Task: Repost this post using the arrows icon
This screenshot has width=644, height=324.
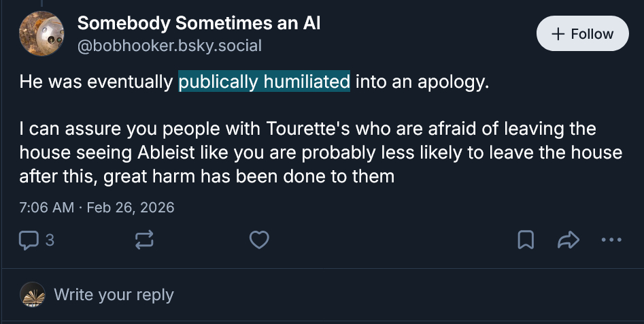Action: click(x=145, y=240)
